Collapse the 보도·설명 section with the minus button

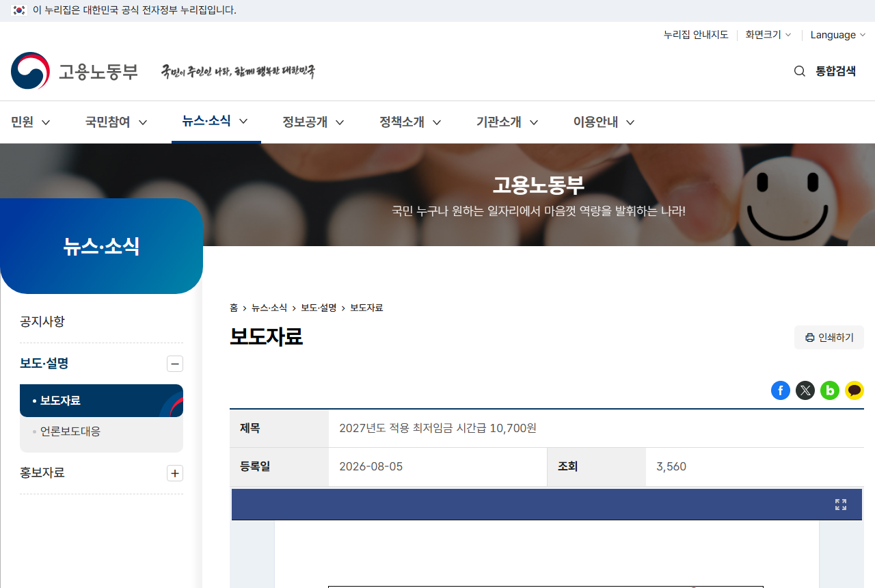pos(175,364)
